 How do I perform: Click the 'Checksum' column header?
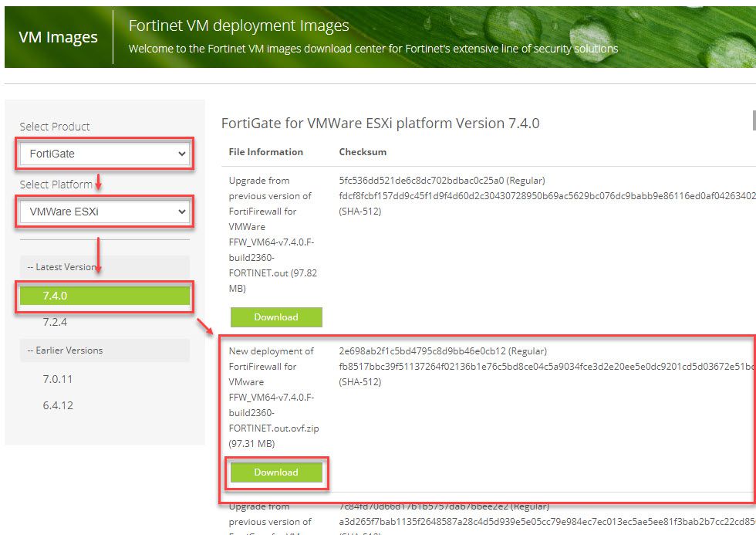pos(363,152)
